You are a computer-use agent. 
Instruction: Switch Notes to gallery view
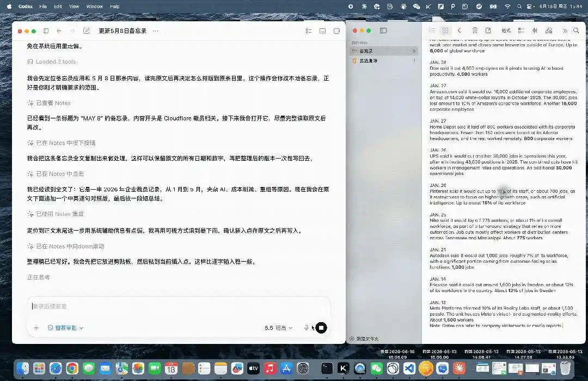[x=445, y=31]
